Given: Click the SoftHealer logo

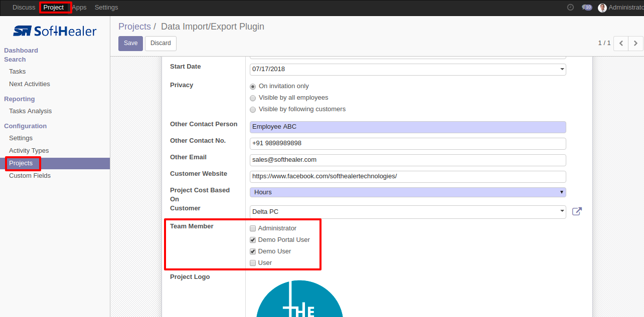Looking at the screenshot, I should (x=55, y=31).
